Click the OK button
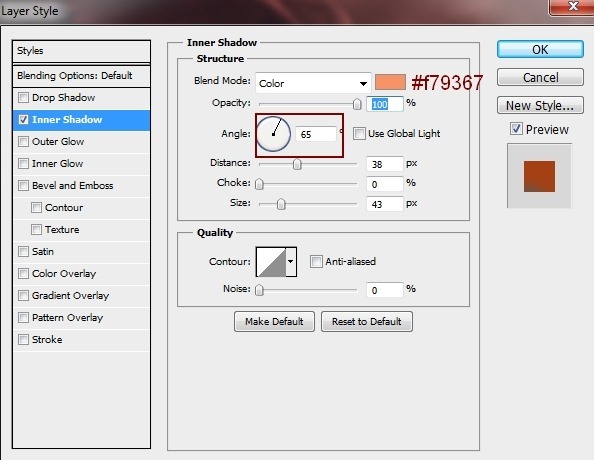Screen dimensions: 594x460 540,50
